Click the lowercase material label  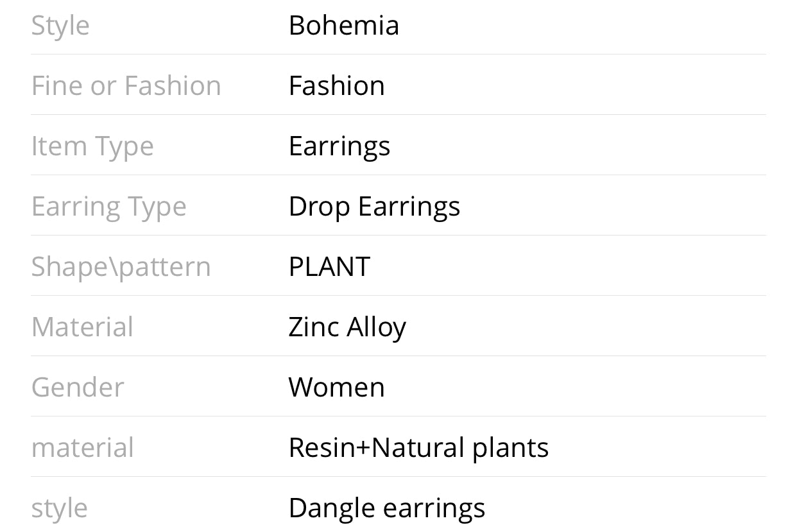click(82, 448)
